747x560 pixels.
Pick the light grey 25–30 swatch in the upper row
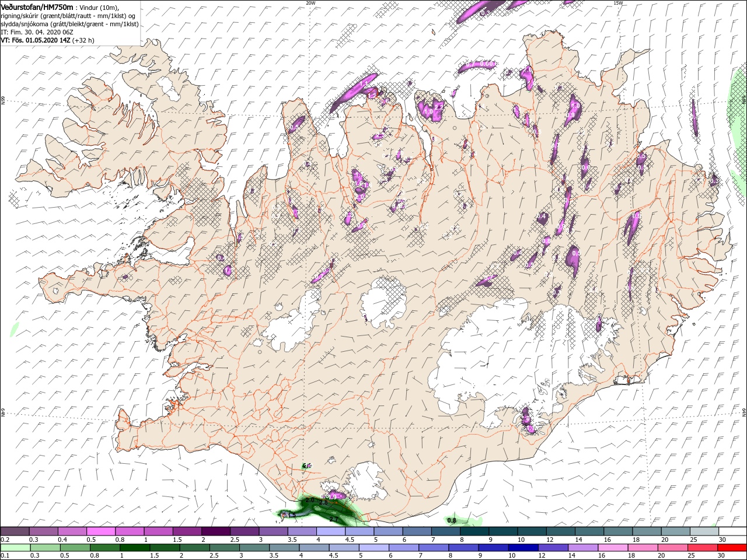704,531
